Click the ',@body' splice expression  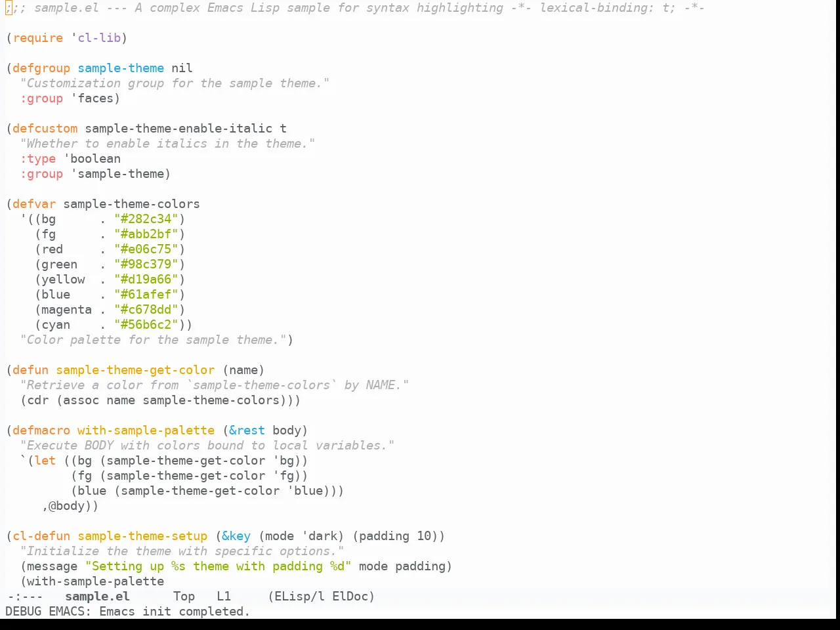click(67, 506)
